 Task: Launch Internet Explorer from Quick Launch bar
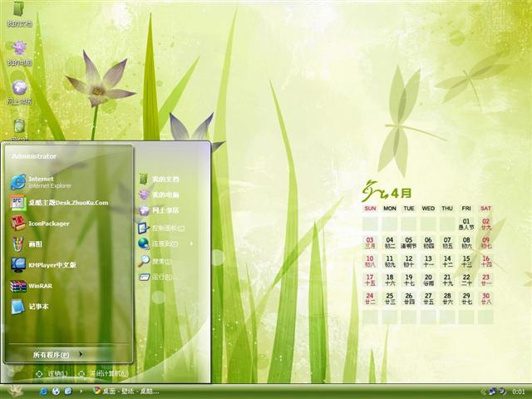(x=44, y=392)
